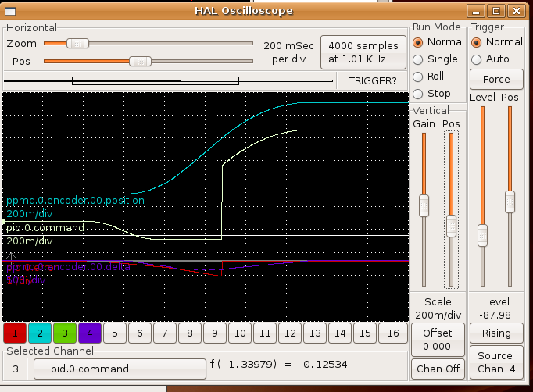
Task: Click the ppmc.0.encoder.00.delta trace label
Action: click(x=68, y=267)
